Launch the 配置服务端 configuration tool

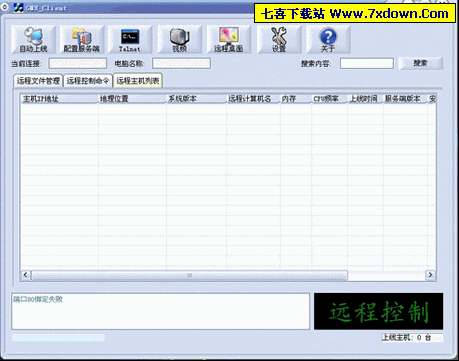[x=82, y=39]
